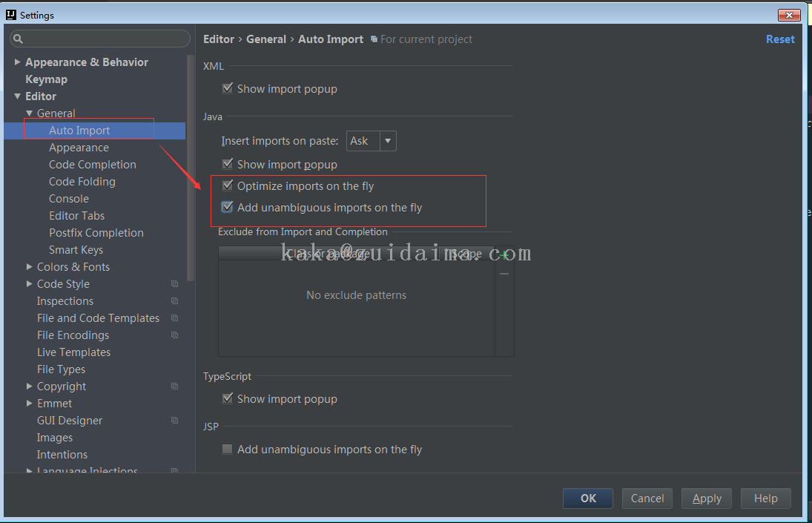Click the search magnifier icon in settings
The height and width of the screenshot is (523, 812).
21,39
